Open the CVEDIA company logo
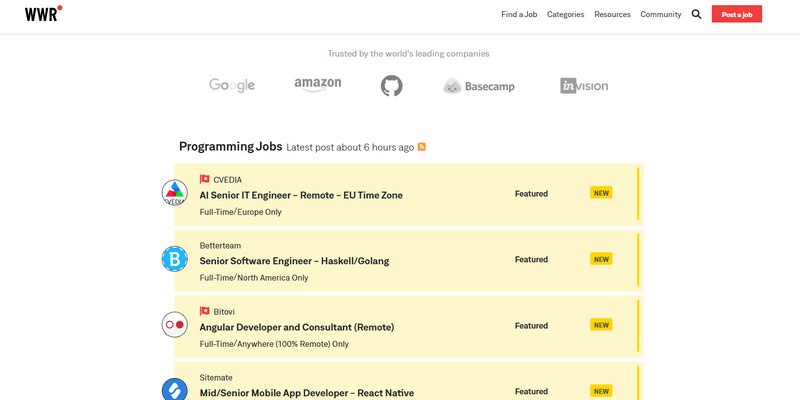Screen dimensions: 800x400 pyautogui.click(x=174, y=193)
